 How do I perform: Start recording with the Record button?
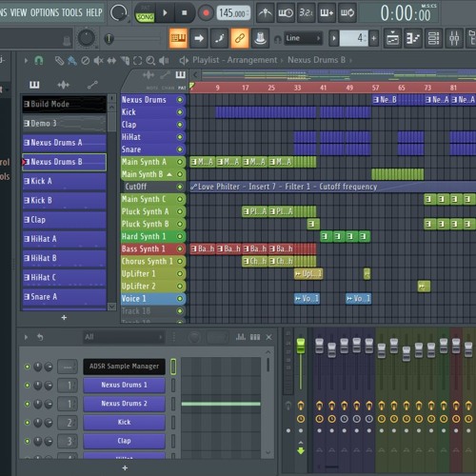[x=206, y=13]
